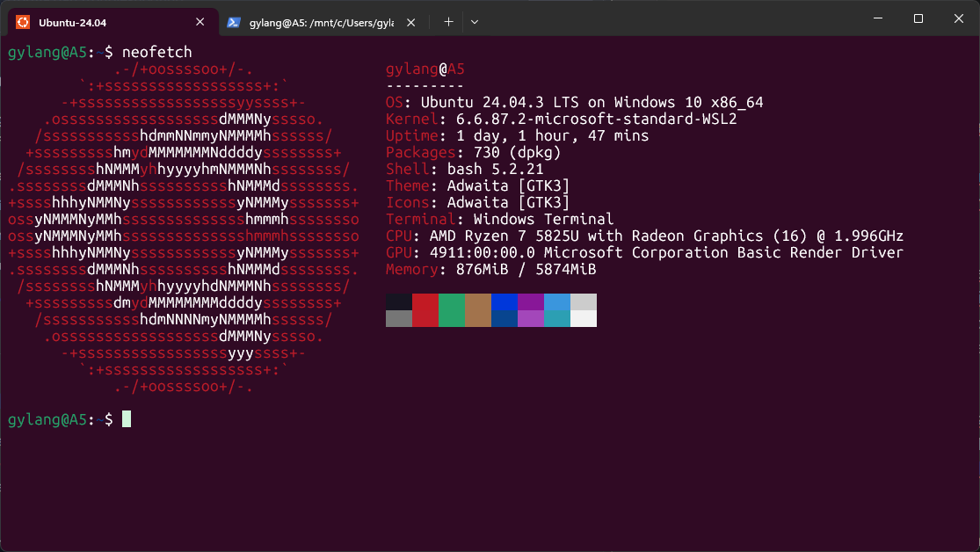This screenshot has height=552, width=980.
Task: Click the light purple swatch in the bottom row
Action: coord(531,318)
